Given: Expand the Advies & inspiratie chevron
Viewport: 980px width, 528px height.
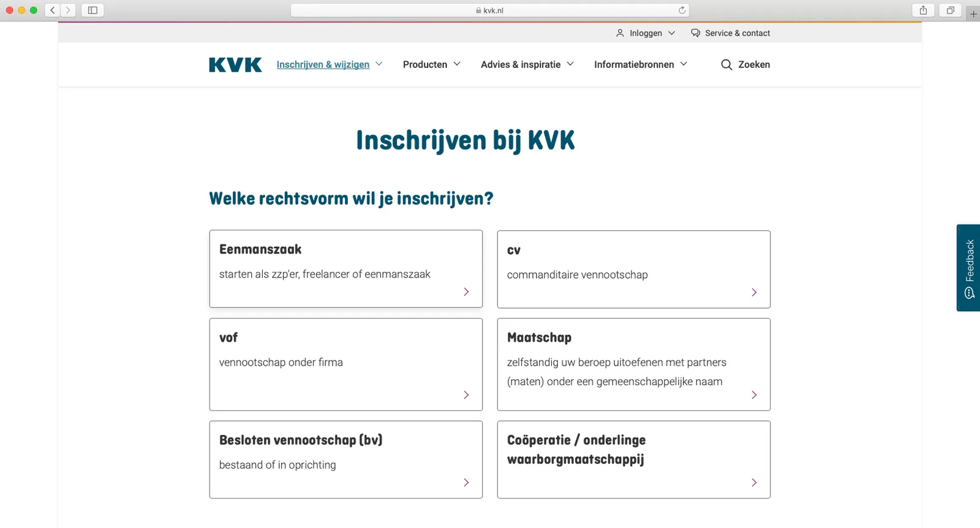Looking at the screenshot, I should [570, 64].
